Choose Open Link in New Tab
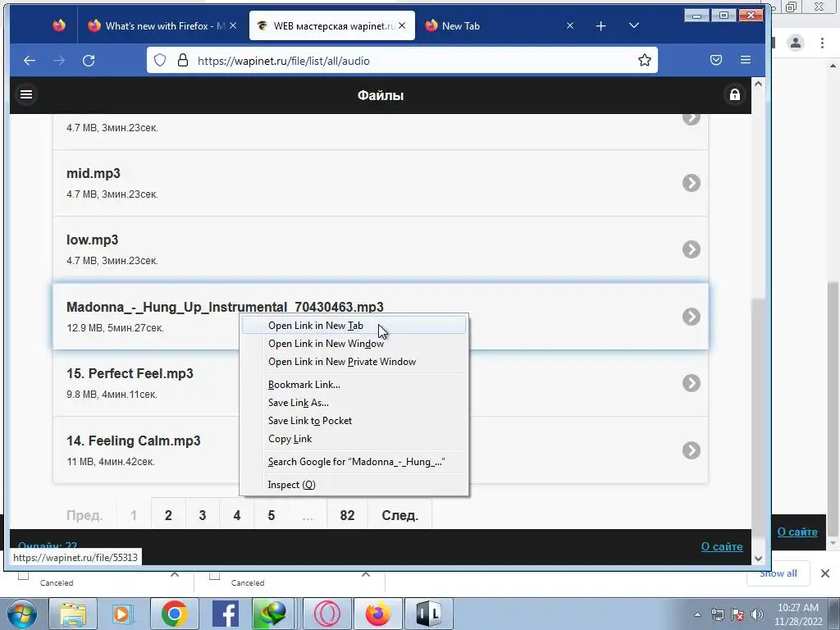 (x=354, y=326)
